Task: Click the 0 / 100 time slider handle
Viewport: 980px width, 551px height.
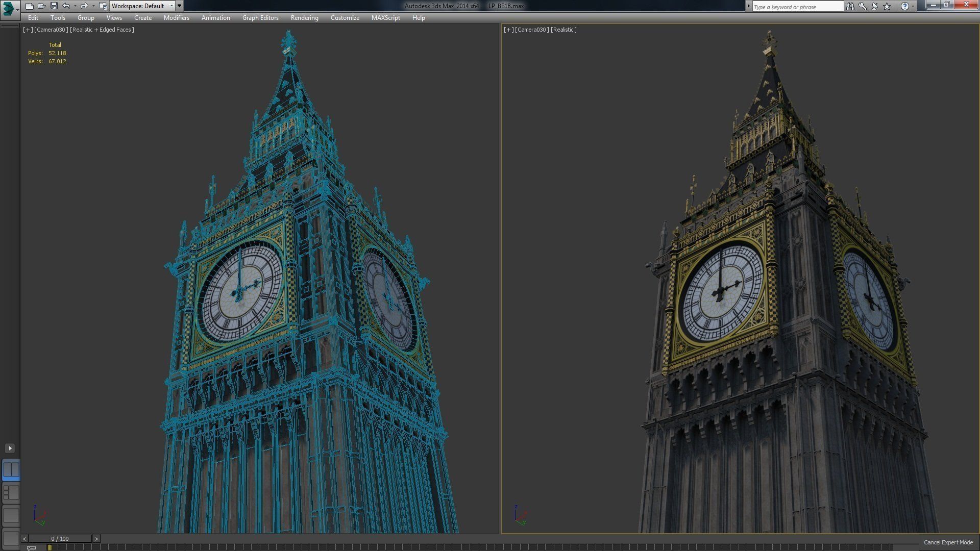Action: (60, 539)
